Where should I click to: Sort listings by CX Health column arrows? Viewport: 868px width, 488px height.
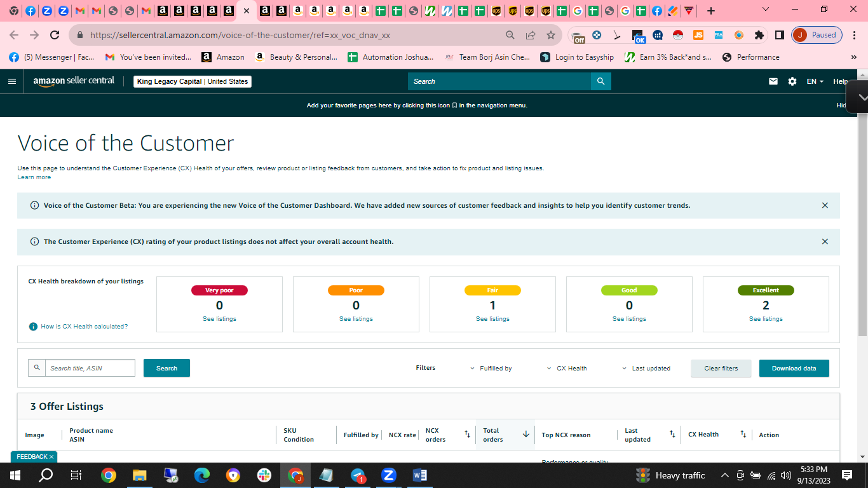pyautogui.click(x=743, y=435)
